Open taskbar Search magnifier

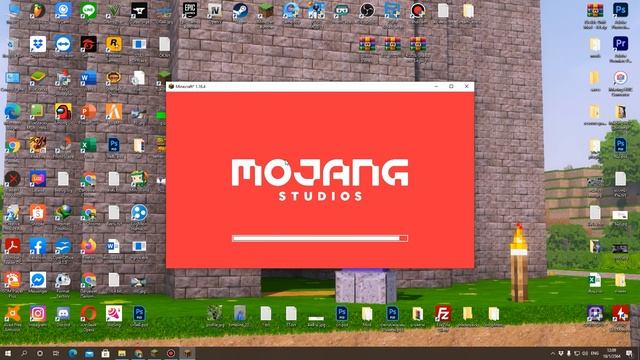point(24,353)
